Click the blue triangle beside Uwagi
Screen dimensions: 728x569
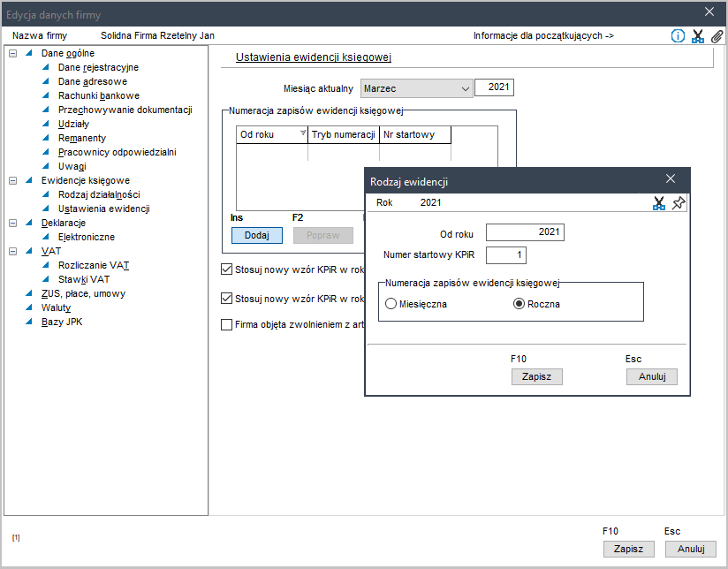point(46,166)
